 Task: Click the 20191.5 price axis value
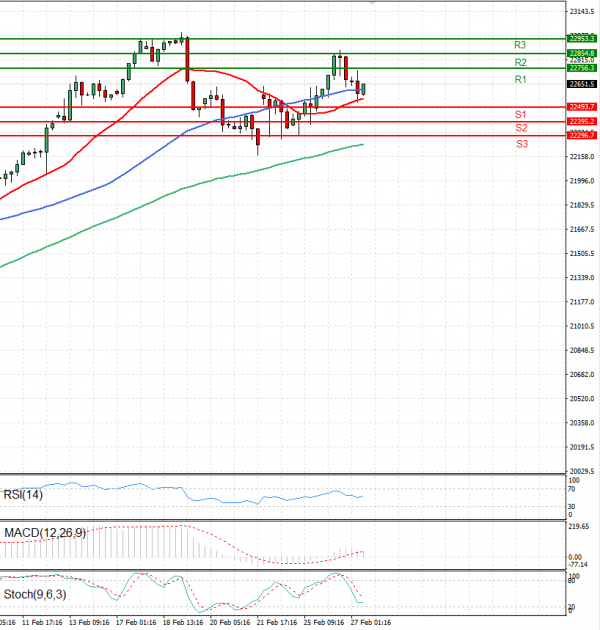coord(582,447)
